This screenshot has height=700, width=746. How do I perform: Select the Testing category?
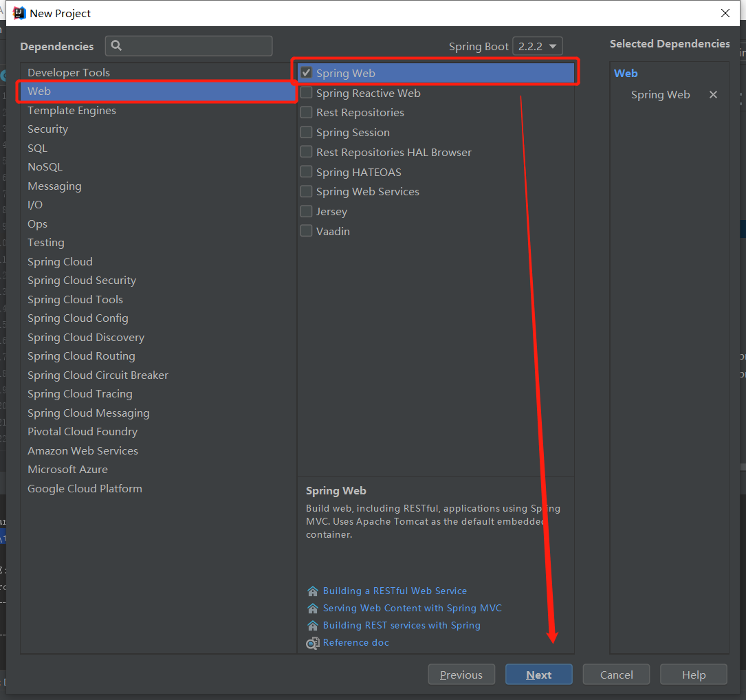158,243
